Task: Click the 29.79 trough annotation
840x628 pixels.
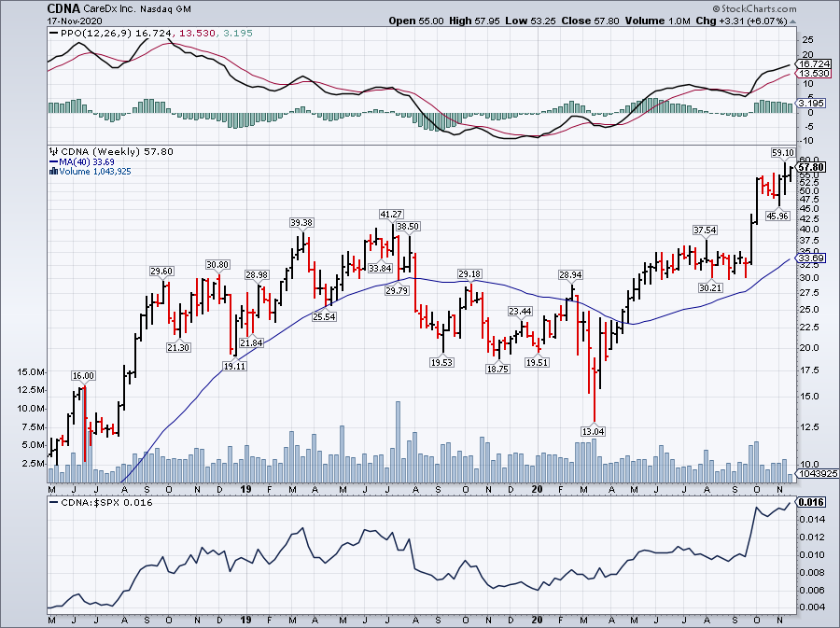Action: (397, 291)
